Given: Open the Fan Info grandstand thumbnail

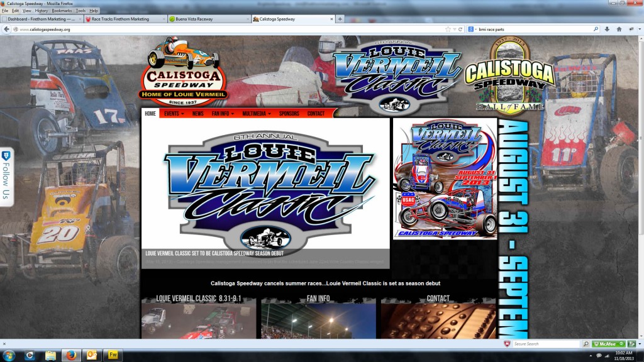Looking at the screenshot, I should (x=318, y=321).
